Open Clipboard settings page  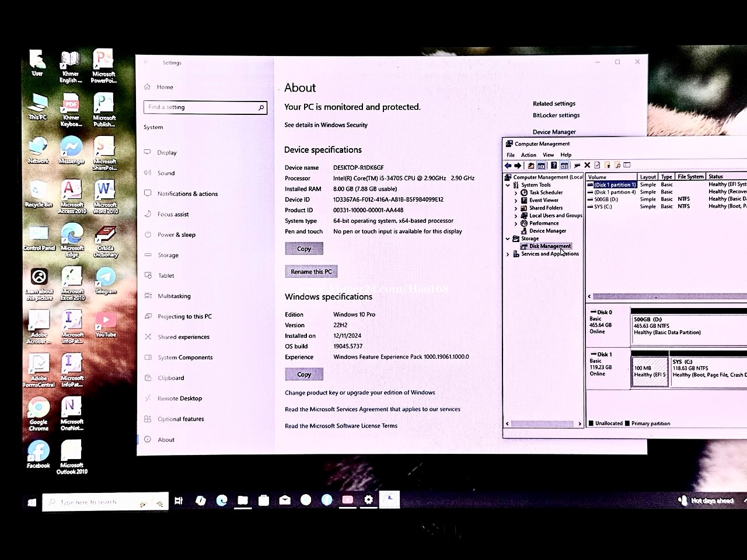[x=171, y=377]
